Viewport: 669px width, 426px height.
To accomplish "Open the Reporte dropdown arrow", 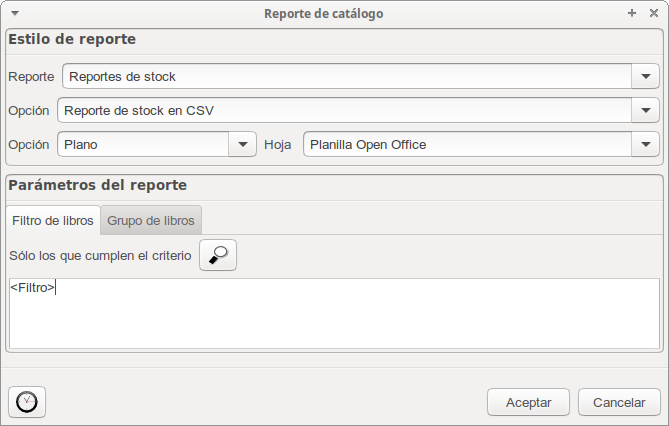I will tap(646, 76).
